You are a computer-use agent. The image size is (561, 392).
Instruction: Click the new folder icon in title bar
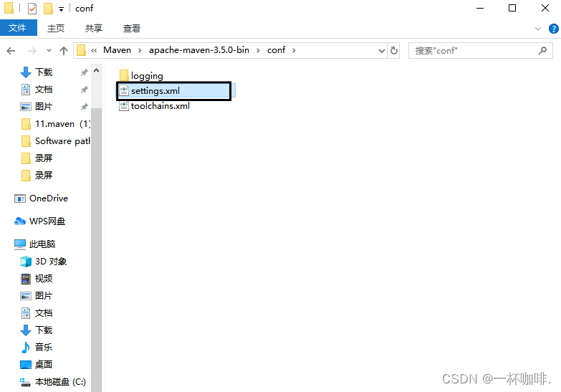(48, 8)
